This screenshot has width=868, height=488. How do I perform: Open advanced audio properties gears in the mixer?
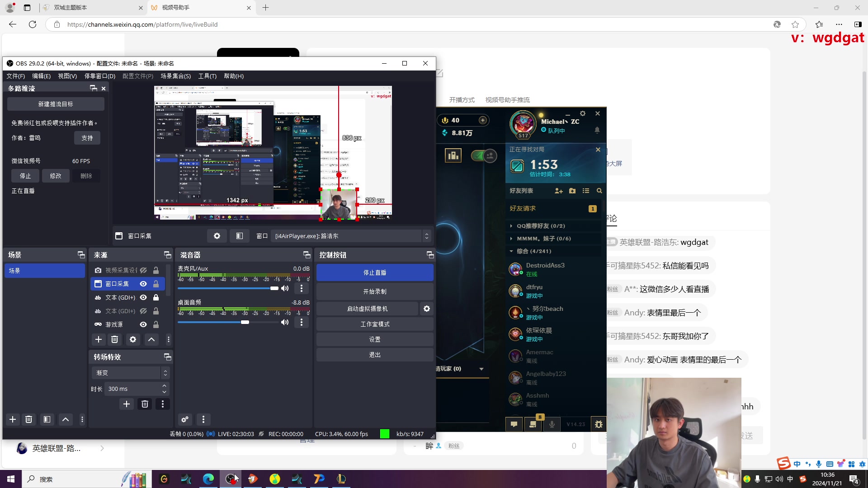pyautogui.click(x=185, y=419)
